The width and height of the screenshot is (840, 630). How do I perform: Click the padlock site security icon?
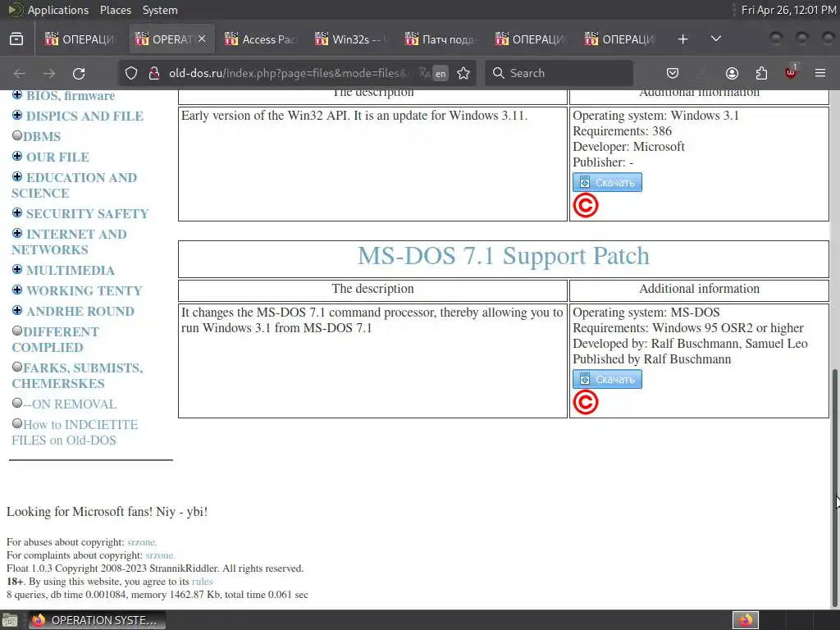pyautogui.click(x=154, y=73)
